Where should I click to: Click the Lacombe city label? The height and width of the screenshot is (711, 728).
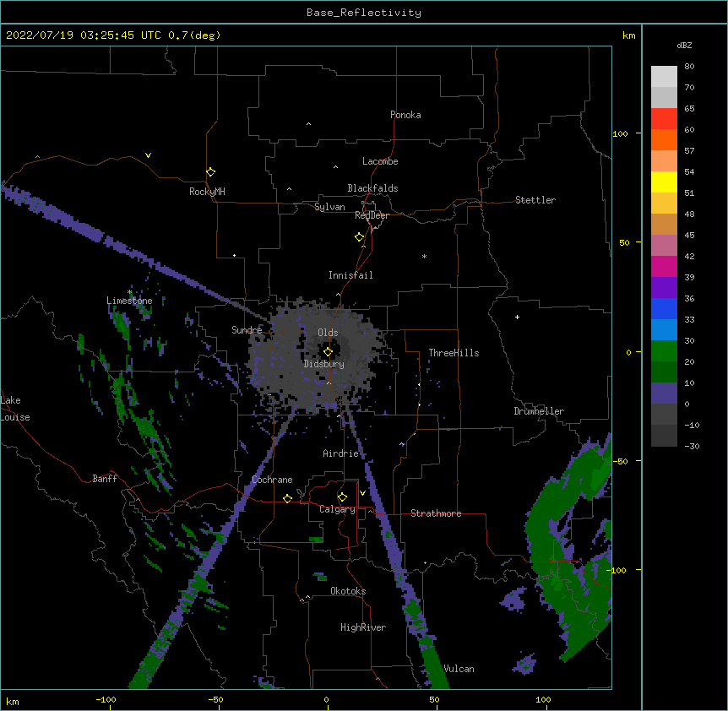point(380,161)
